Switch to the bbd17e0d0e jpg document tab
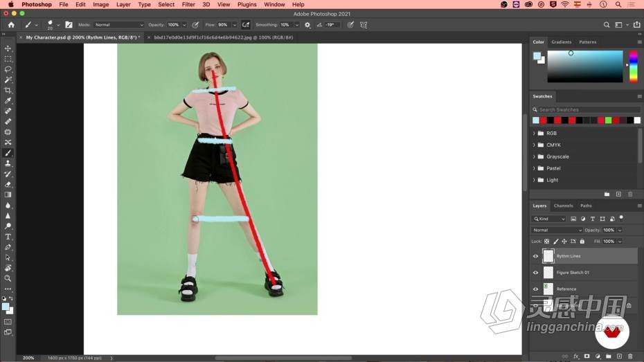644x362 pixels. pyautogui.click(x=224, y=37)
